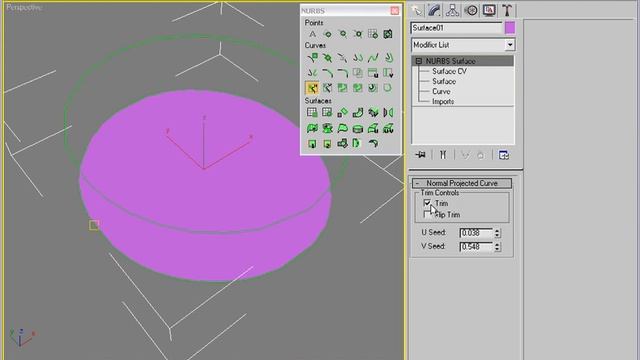
Task: Select Imports sub-object level in stack
Action: point(443,101)
